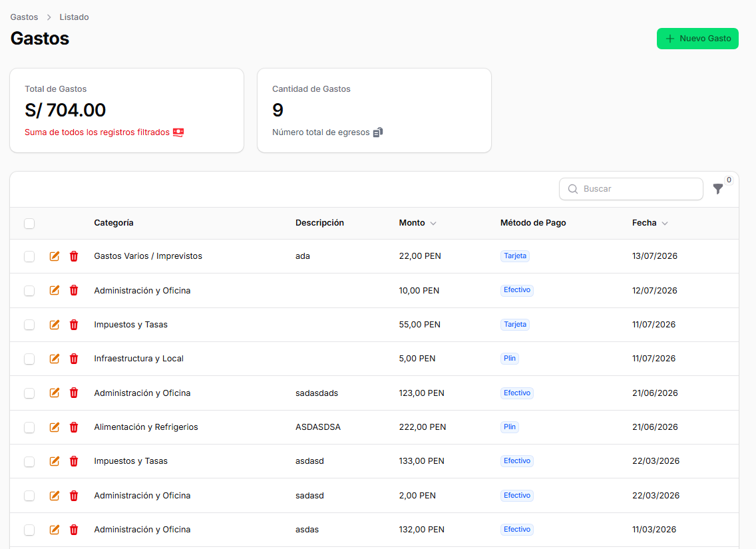Select the 2,00 PEN row checkbox

point(29,496)
